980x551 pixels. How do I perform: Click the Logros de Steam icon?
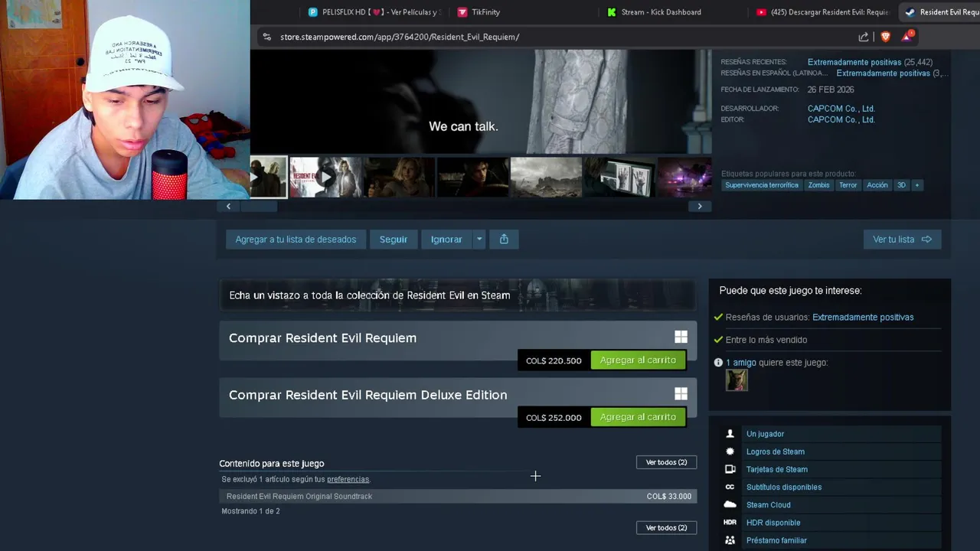pyautogui.click(x=730, y=452)
